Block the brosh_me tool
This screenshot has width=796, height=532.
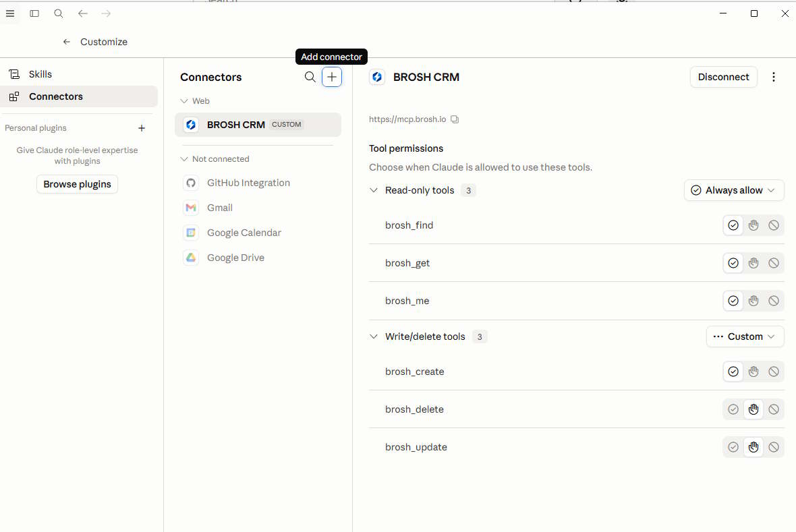point(774,301)
